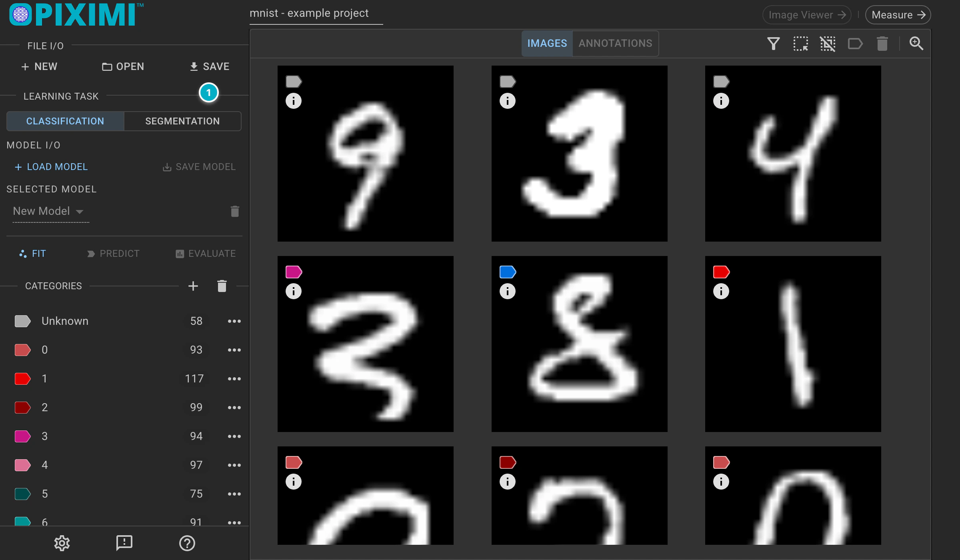This screenshot has width=960, height=560.
Task: Click the delete images trash icon in toolbar
Action: (x=882, y=44)
